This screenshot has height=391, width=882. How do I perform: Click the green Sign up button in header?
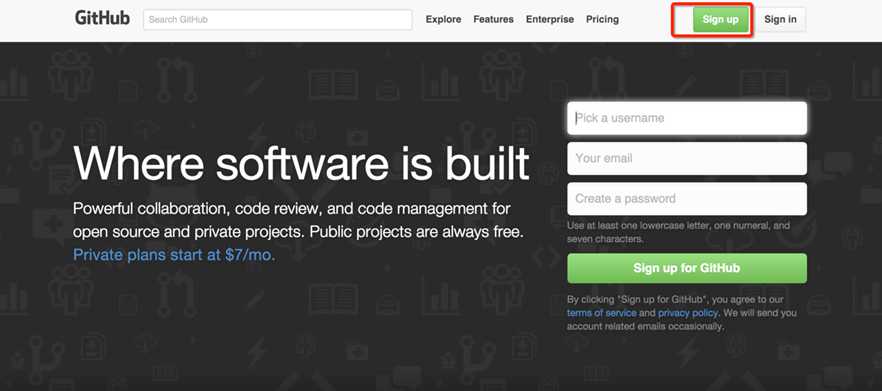(x=720, y=20)
